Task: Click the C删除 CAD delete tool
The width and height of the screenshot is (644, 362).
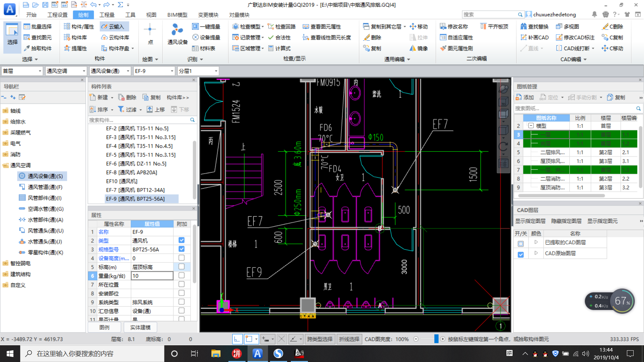Action: click(x=612, y=26)
